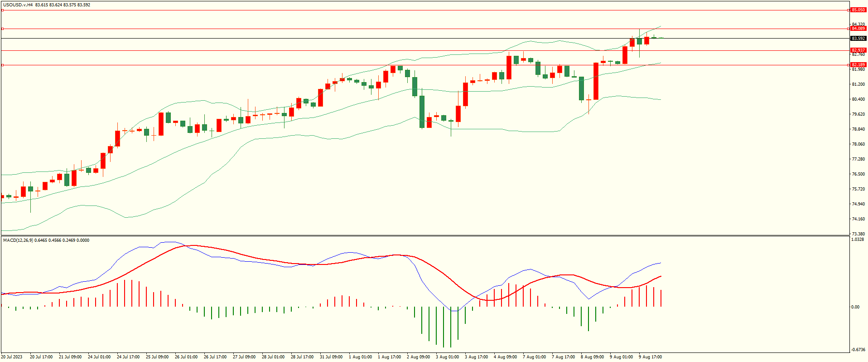Click the USOUSD.v,H4 chart title text
Screen dimensions: 868x362
tap(18, 5)
